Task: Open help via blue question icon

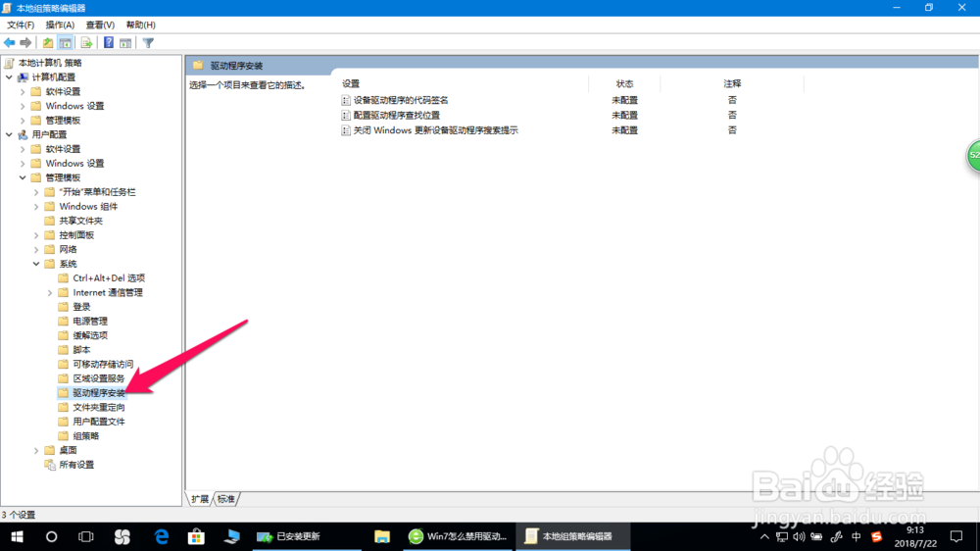Action: [109, 42]
